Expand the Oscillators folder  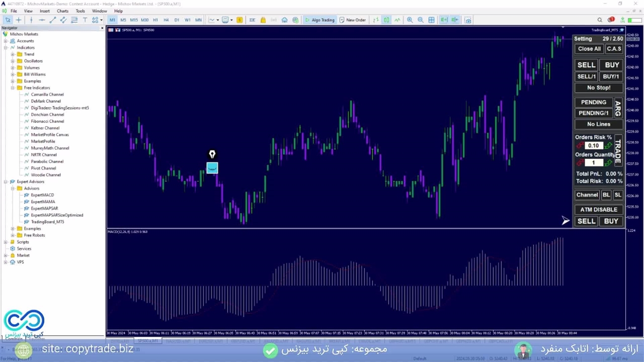(13, 61)
